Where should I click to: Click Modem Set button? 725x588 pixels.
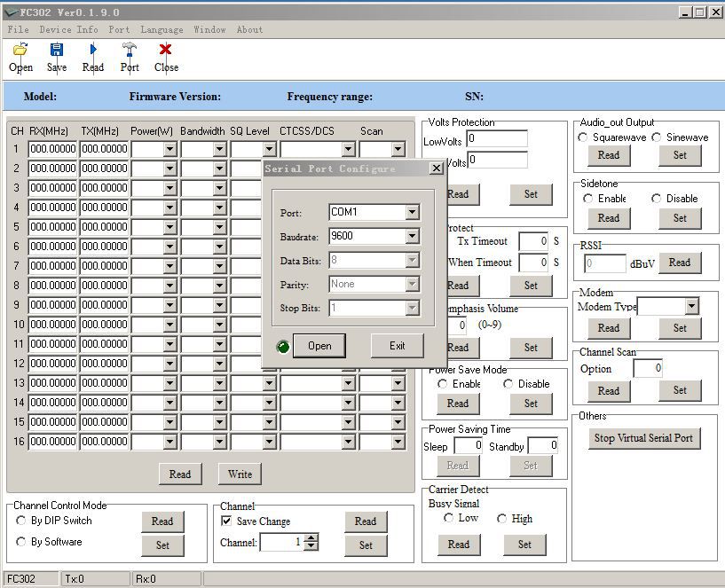pyautogui.click(x=680, y=328)
